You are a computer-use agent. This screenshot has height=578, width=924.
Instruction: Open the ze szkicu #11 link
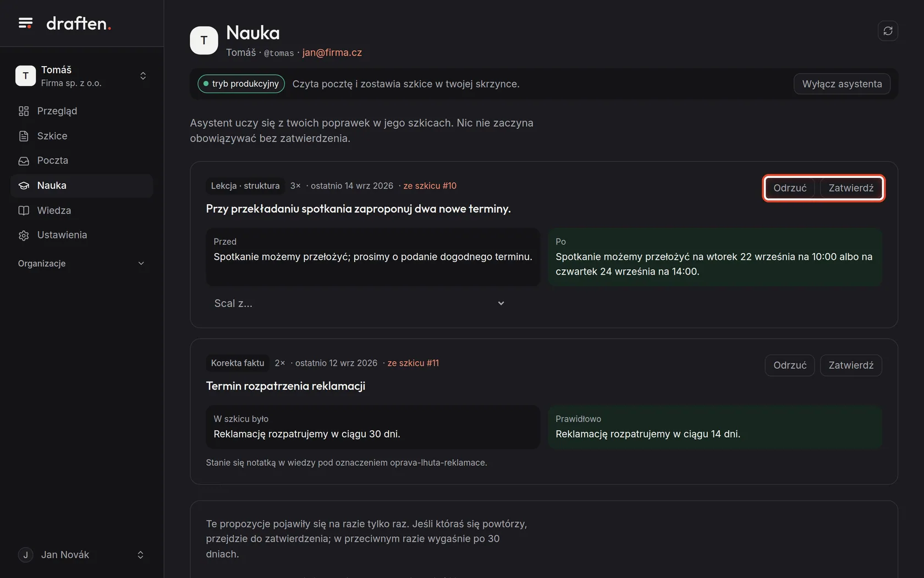(x=413, y=363)
